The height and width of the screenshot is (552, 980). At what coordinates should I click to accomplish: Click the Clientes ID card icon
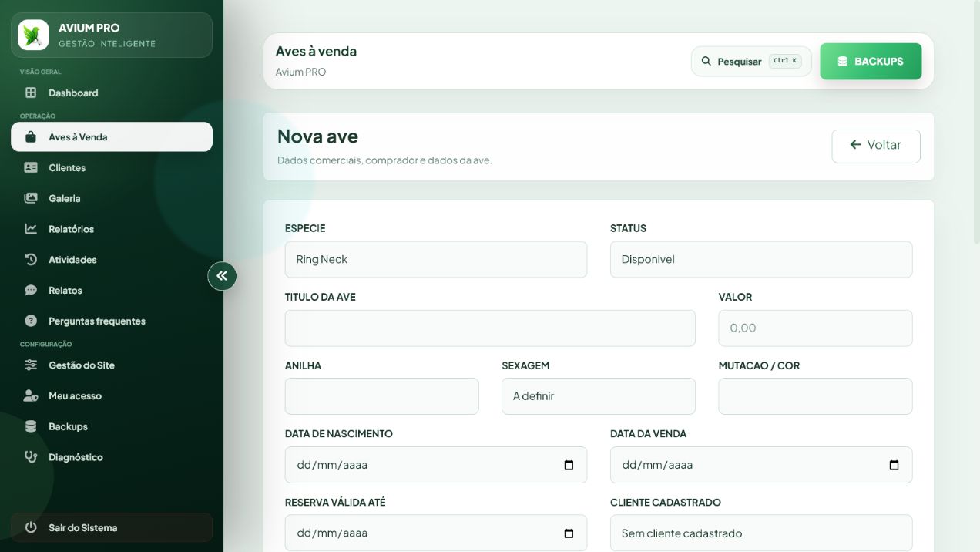[x=31, y=167]
